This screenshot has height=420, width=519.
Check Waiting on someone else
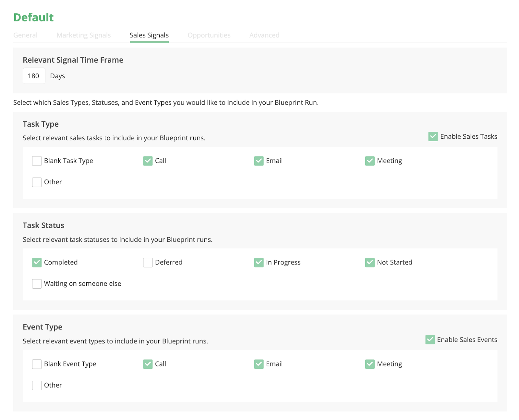(x=37, y=284)
